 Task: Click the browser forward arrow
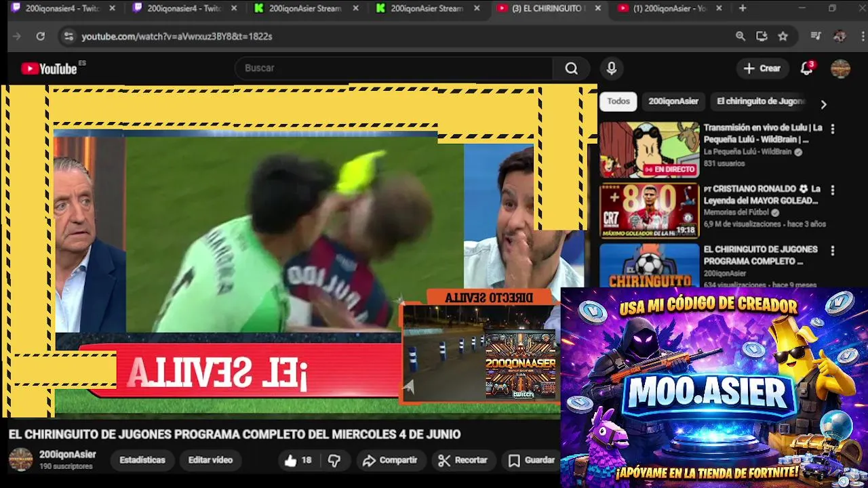[17, 37]
